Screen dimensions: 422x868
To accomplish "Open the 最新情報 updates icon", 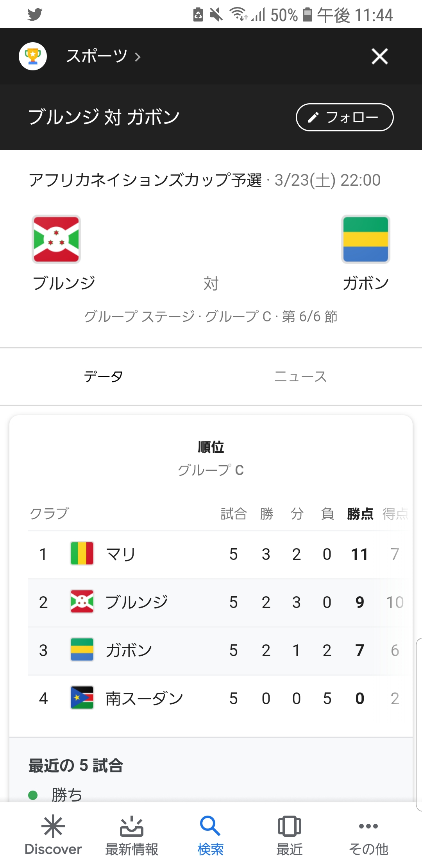I will point(132,827).
